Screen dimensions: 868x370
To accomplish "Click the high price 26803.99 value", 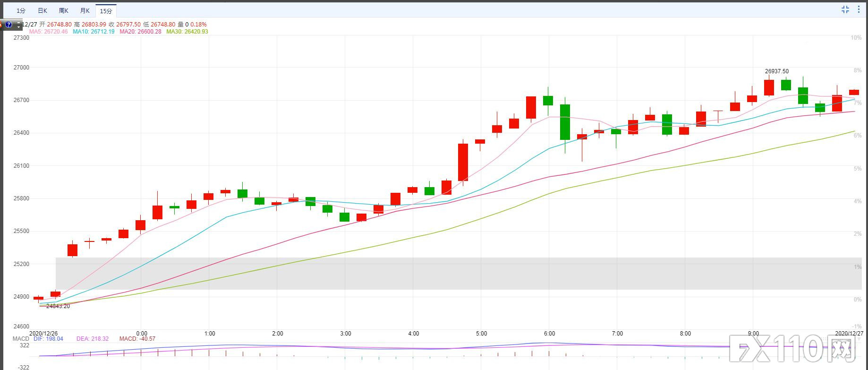I will (x=94, y=24).
